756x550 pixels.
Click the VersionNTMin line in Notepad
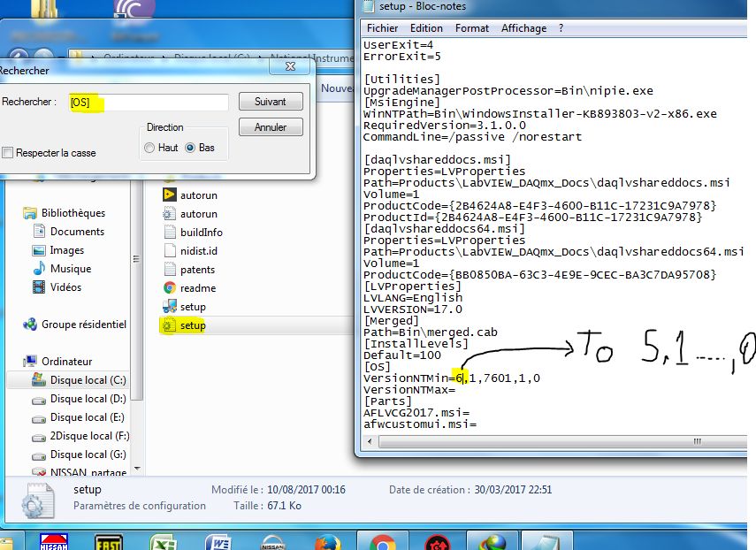(x=452, y=378)
